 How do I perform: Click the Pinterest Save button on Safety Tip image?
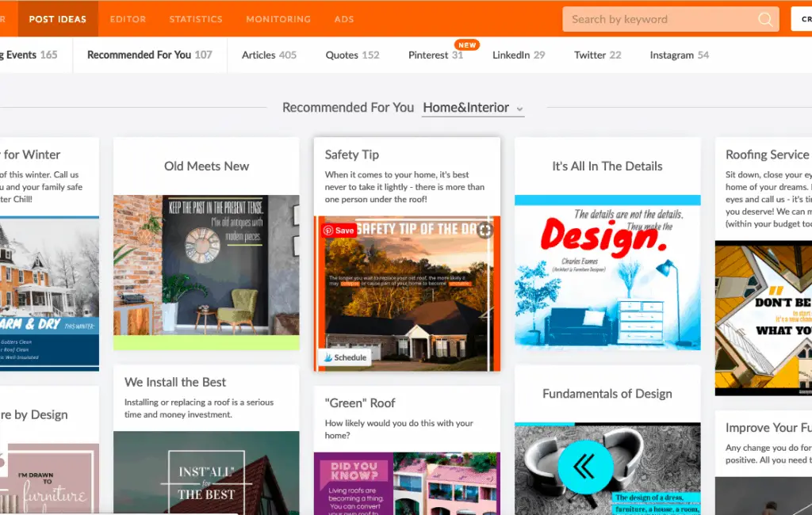click(339, 231)
